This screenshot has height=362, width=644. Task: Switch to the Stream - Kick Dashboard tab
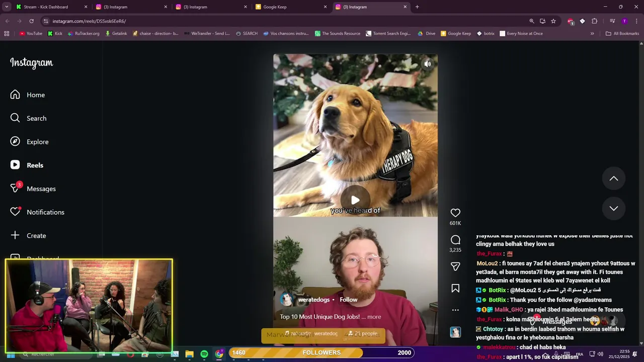coord(51,7)
